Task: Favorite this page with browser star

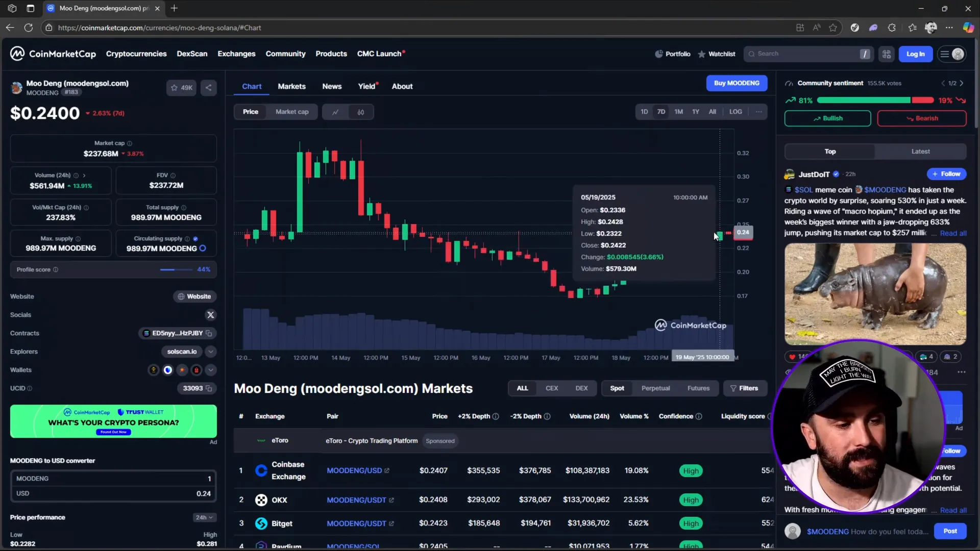Action: coord(833,28)
